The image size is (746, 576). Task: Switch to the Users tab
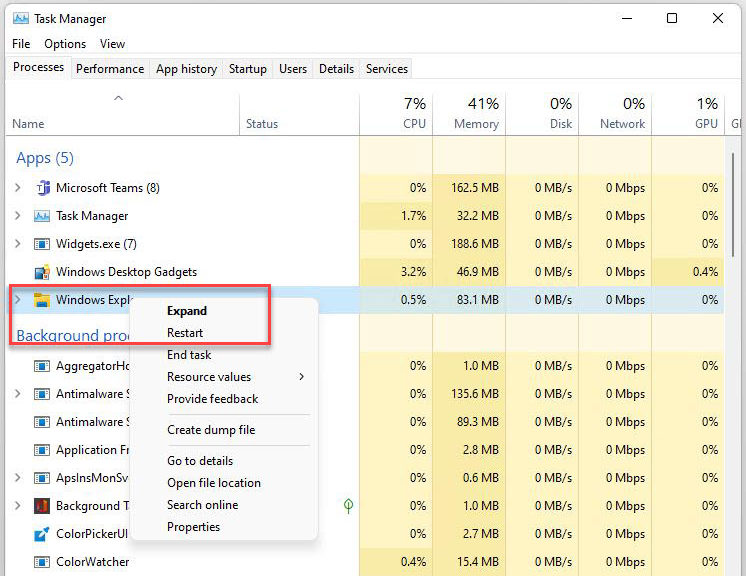tap(293, 69)
